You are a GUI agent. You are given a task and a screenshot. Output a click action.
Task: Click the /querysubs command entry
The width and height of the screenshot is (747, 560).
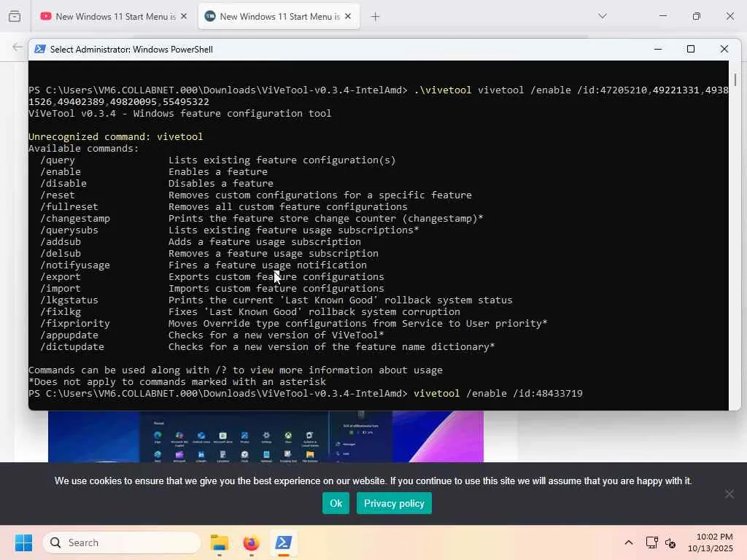pos(230,230)
